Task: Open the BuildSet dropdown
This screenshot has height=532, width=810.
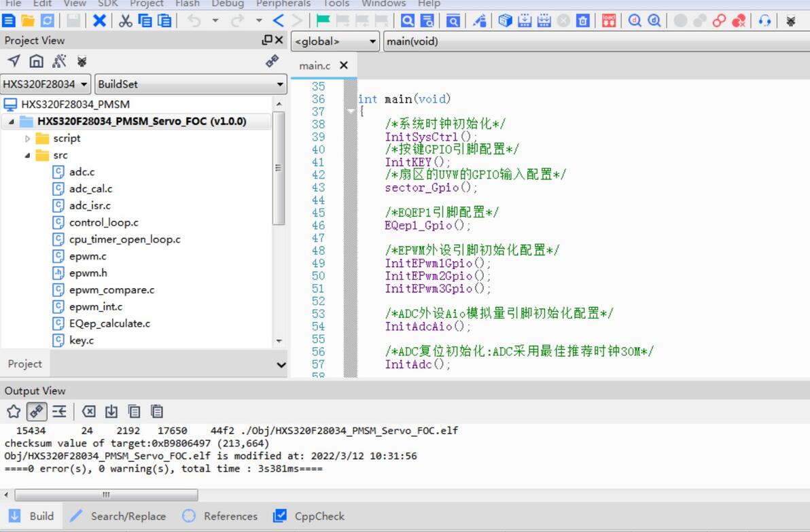Action: pyautogui.click(x=191, y=84)
